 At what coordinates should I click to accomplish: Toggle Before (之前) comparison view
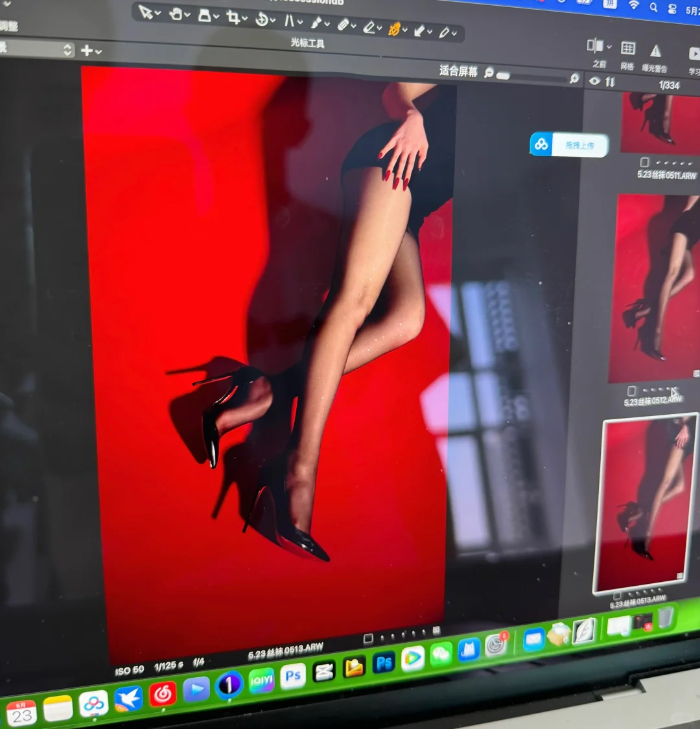[x=595, y=45]
